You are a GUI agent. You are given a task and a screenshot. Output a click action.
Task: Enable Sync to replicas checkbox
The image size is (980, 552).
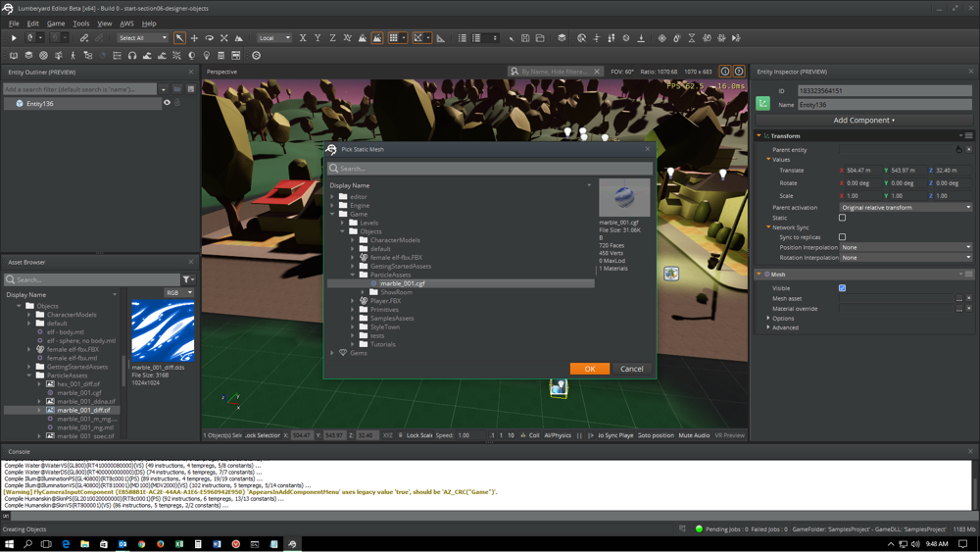843,237
